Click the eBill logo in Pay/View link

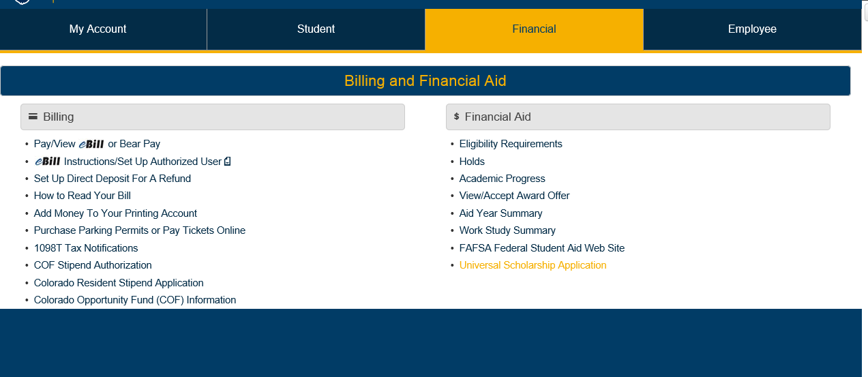[x=91, y=144]
